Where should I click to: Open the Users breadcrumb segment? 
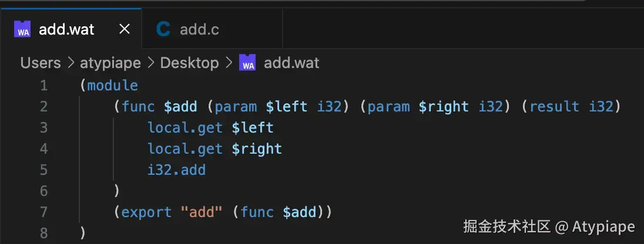pos(41,63)
